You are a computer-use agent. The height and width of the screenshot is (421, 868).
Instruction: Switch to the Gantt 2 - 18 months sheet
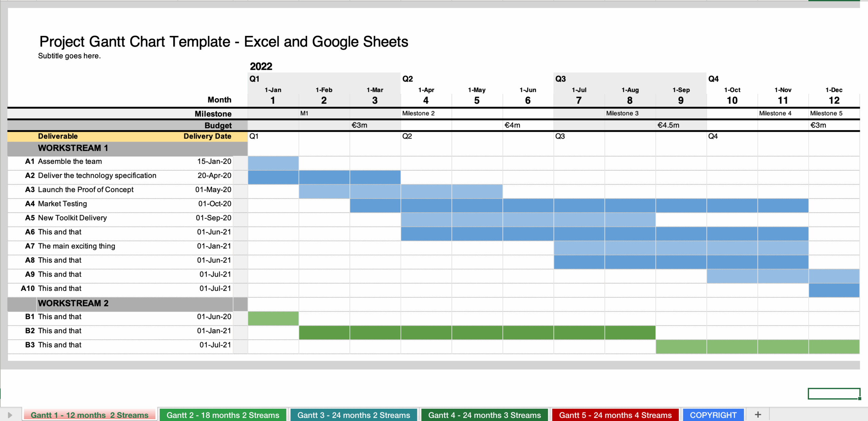[223, 415]
